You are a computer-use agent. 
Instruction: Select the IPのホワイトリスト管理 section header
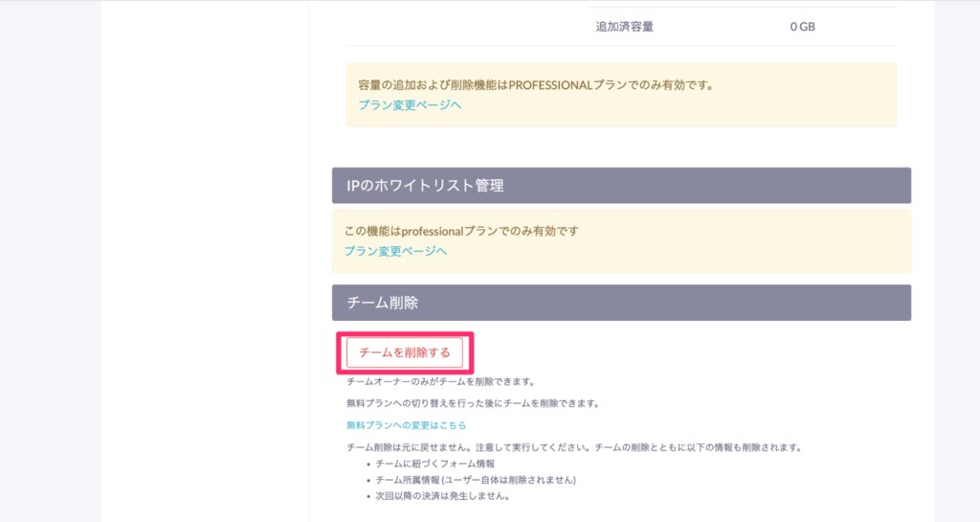tap(621, 185)
